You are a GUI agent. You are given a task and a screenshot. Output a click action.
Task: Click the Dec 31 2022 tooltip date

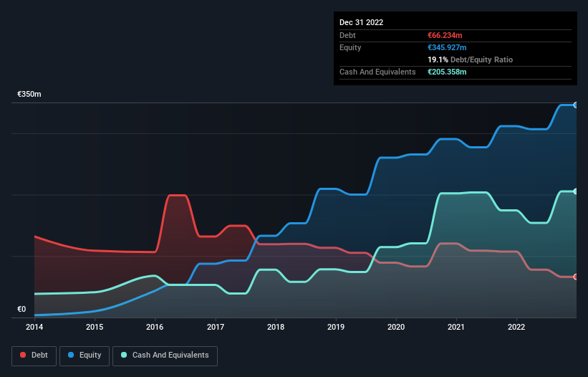coord(361,22)
